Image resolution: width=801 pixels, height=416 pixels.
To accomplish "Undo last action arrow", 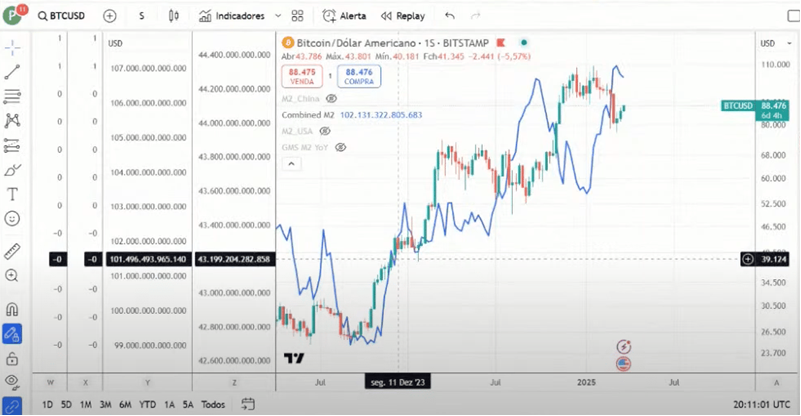I will pyautogui.click(x=450, y=16).
